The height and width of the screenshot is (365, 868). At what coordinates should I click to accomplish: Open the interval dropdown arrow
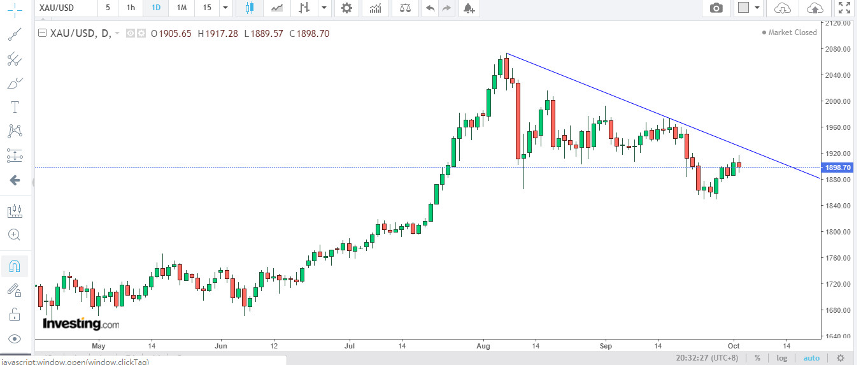225,8
